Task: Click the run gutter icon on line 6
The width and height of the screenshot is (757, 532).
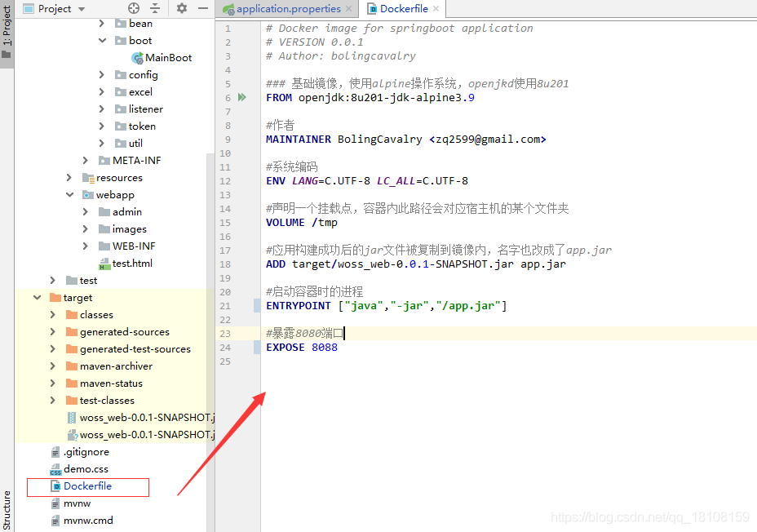Action: coord(242,98)
